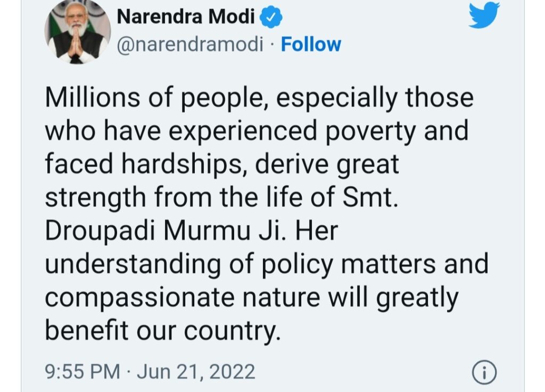Click the phrase "faced hardships"

(143, 164)
